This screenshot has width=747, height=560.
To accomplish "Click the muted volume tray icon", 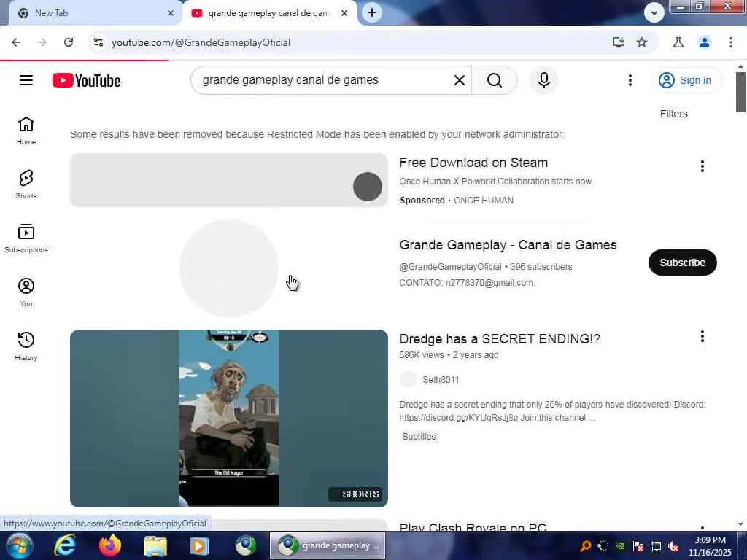I will (x=673, y=546).
